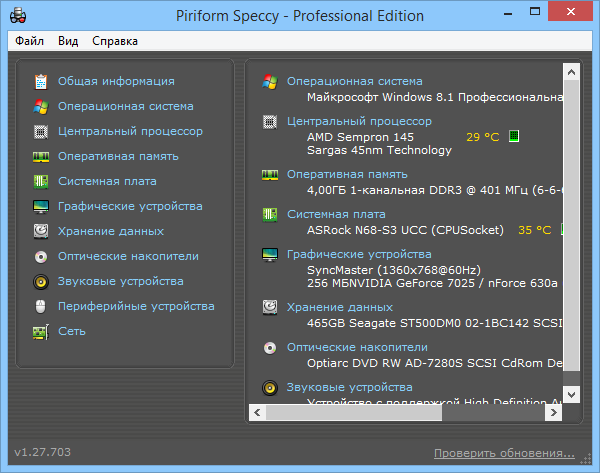Click the disc icon beside Оптические накопители in sidebar

pyautogui.click(x=41, y=256)
